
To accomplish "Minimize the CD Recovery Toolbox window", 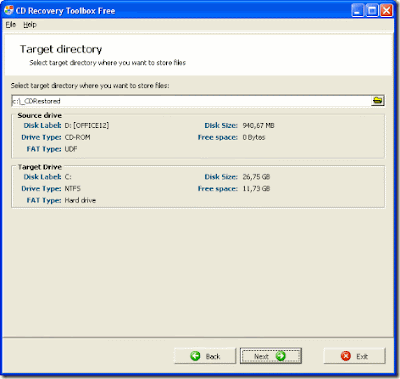I will click(357, 11).
